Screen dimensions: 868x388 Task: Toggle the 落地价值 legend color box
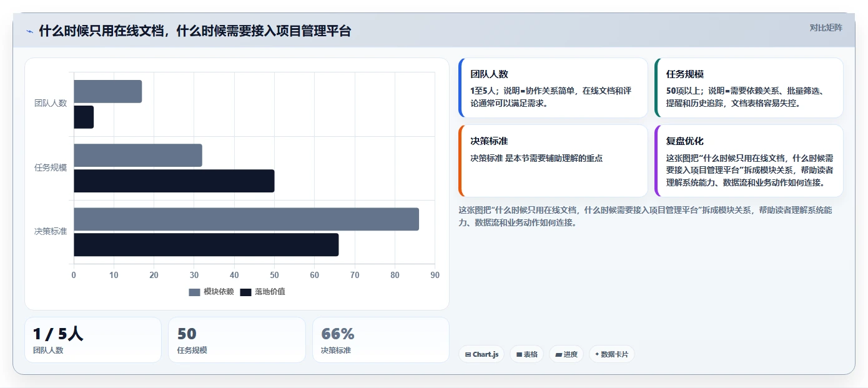click(246, 292)
